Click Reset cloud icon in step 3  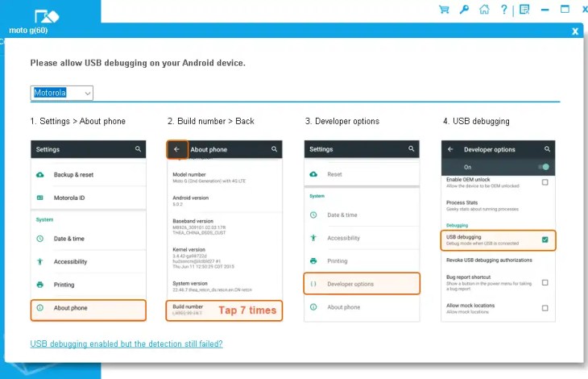coord(313,174)
